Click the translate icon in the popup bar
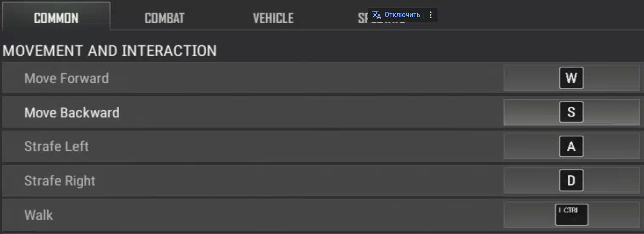Screen dimensions: 644x234 [x=376, y=15]
